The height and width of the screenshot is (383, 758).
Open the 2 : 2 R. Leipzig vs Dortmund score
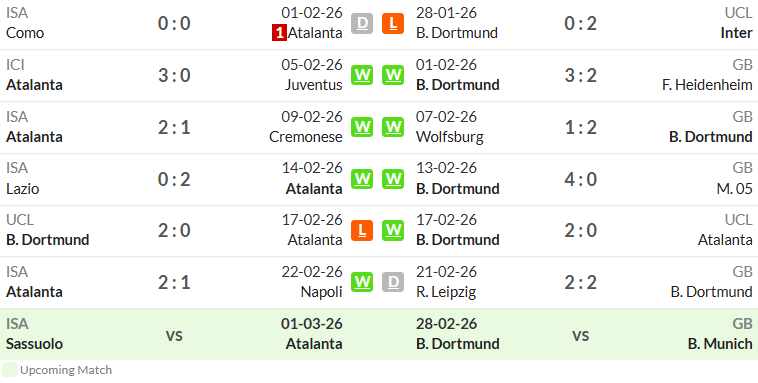coord(581,282)
